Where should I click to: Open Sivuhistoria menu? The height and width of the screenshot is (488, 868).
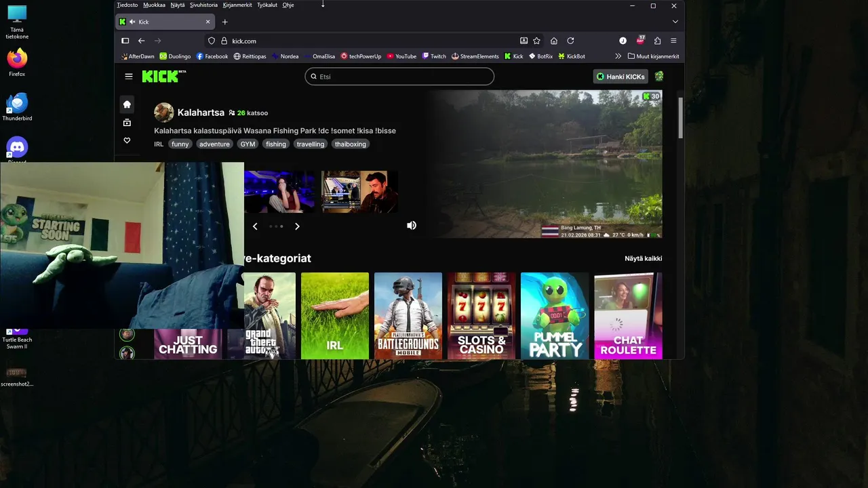tap(203, 5)
